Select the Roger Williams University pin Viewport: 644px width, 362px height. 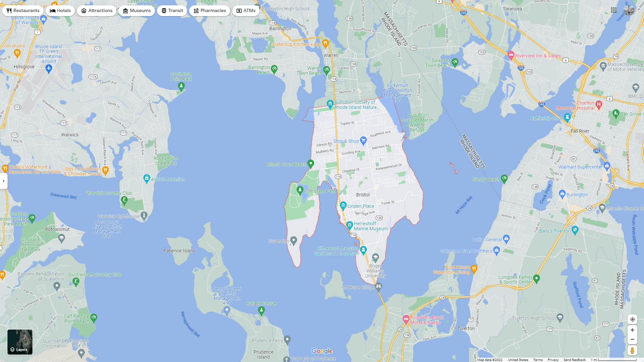tap(375, 257)
